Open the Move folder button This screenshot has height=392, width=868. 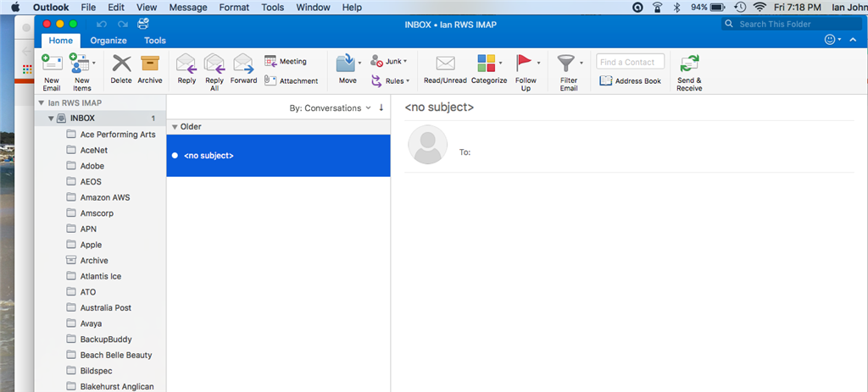[346, 69]
